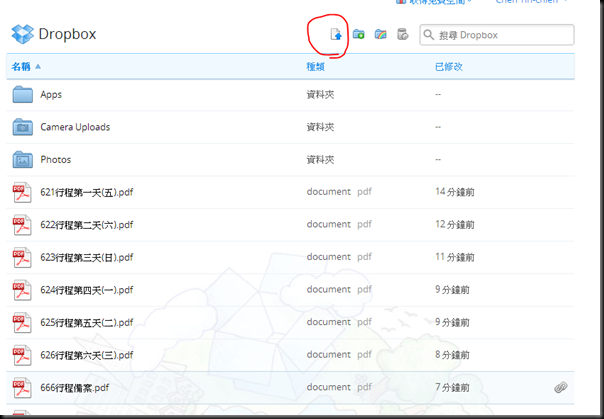The height and width of the screenshot is (419, 604).
Task: Click the upload file icon
Action: tap(336, 34)
